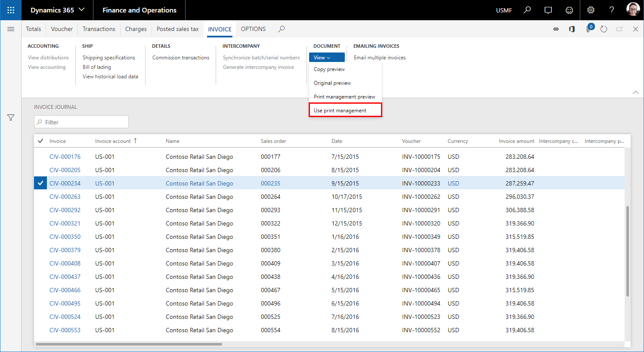This screenshot has width=644, height=352.
Task: Select date cell 12/15/2015
Action: (x=347, y=223)
